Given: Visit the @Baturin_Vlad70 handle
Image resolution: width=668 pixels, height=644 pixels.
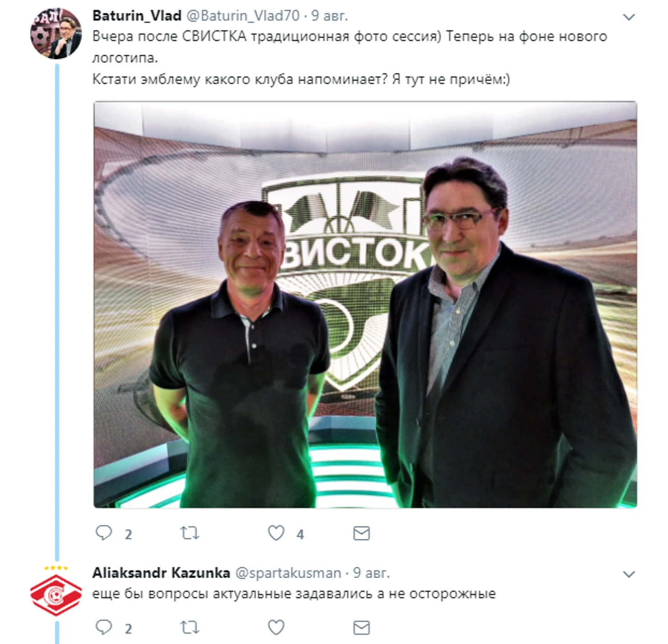Looking at the screenshot, I should coord(243,16).
